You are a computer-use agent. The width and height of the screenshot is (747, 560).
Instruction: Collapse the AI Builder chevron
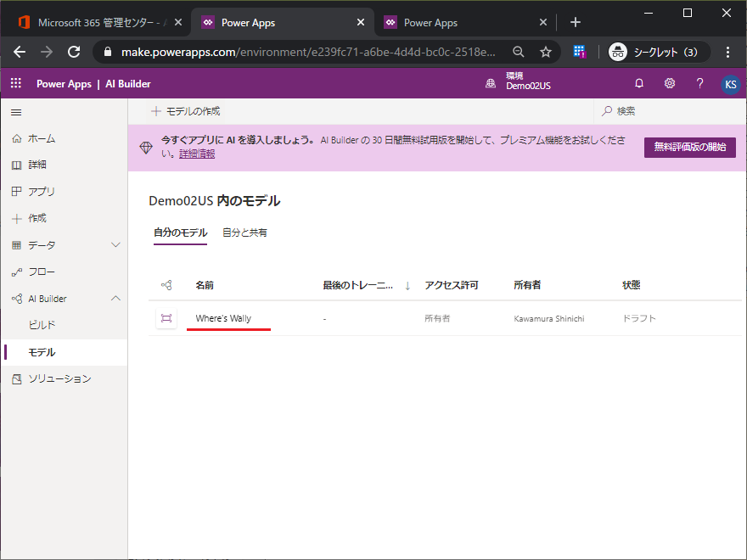[115, 298]
